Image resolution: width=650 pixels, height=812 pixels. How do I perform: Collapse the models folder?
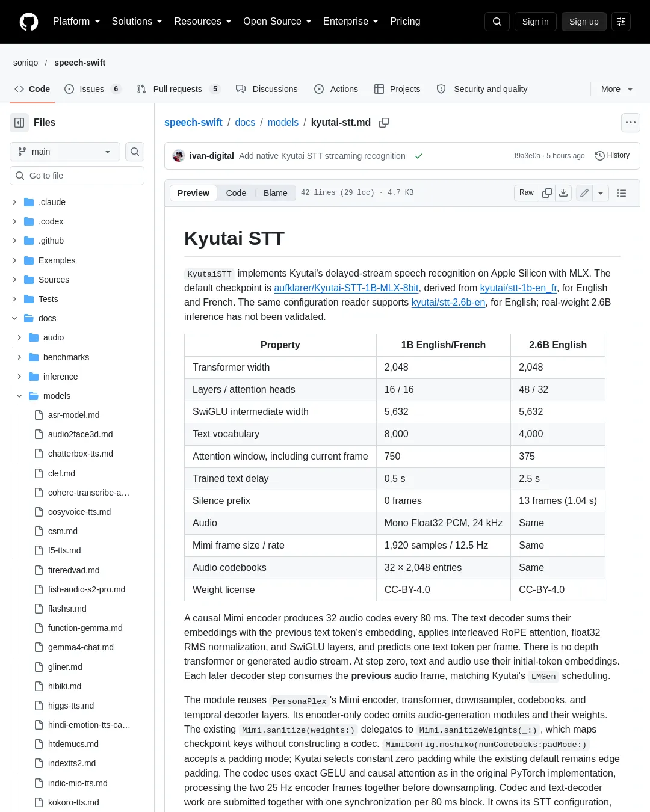pyautogui.click(x=19, y=396)
